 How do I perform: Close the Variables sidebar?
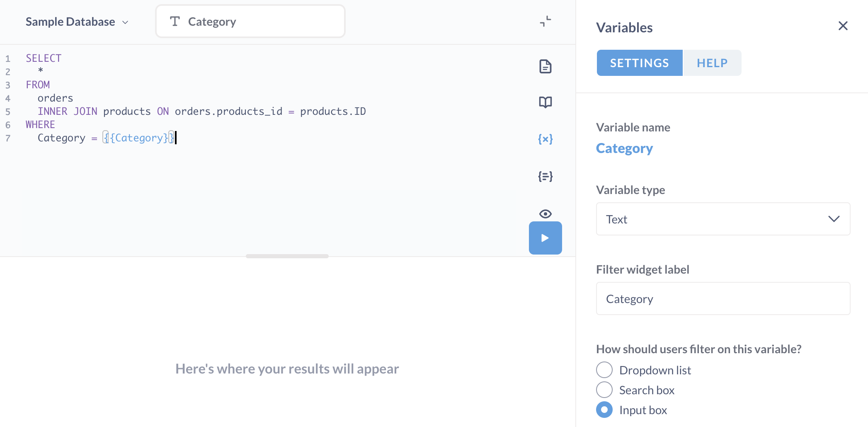coord(843,26)
